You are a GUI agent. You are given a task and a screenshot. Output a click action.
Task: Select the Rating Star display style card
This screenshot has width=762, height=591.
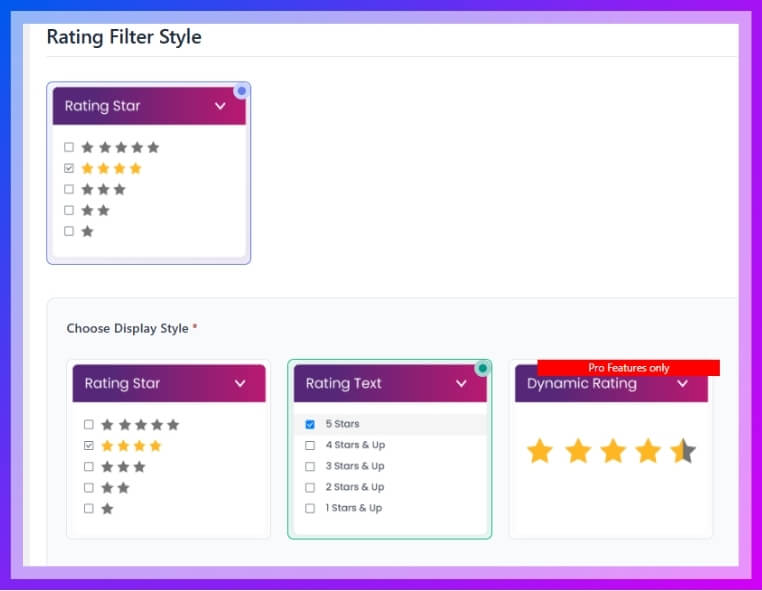(168, 449)
